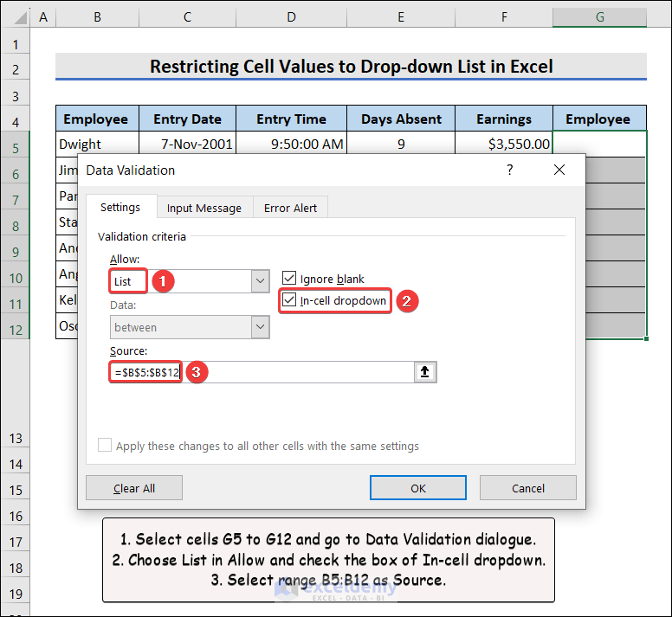The image size is (672, 617).
Task: Click the Earnings header cell
Action: (x=504, y=119)
